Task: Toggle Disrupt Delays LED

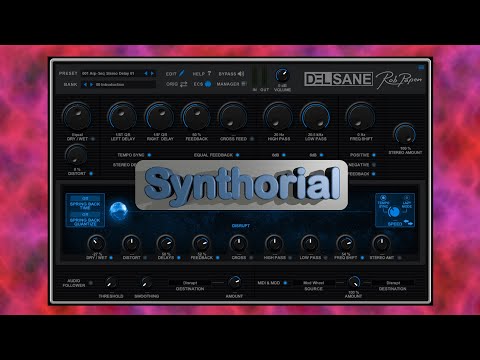Action: coord(179,258)
